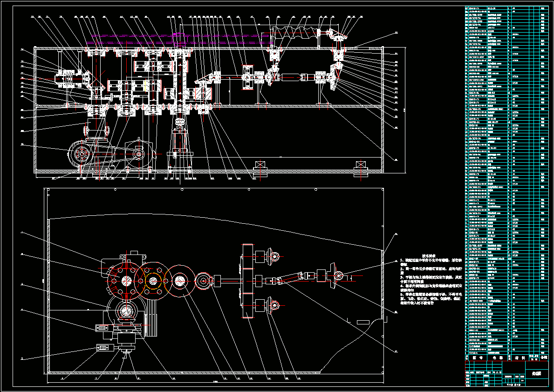
Task: Select the 名称 column header in parts list
Action: pyautogui.click(x=497, y=358)
